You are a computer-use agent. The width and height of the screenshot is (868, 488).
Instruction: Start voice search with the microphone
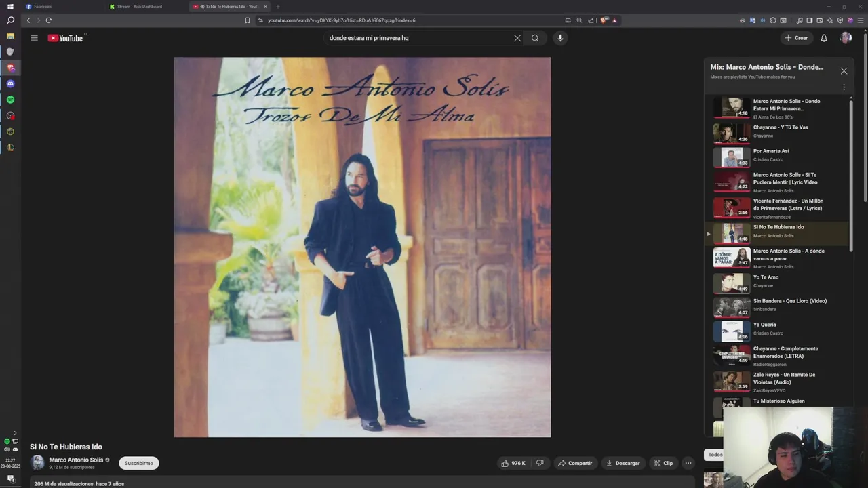point(560,38)
